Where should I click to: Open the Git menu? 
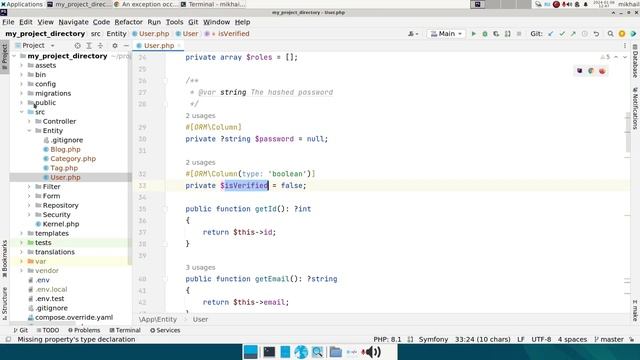pos(193,22)
